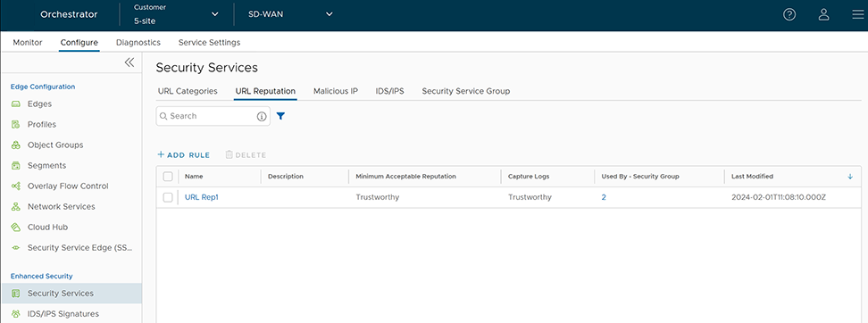Sort by the Name column header
The height and width of the screenshot is (323, 868).
pyautogui.click(x=195, y=177)
